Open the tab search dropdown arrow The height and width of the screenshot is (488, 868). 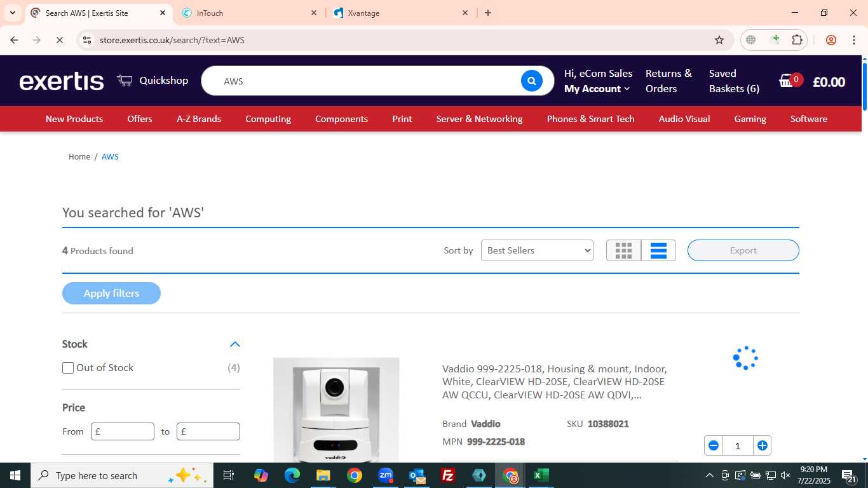12,13
